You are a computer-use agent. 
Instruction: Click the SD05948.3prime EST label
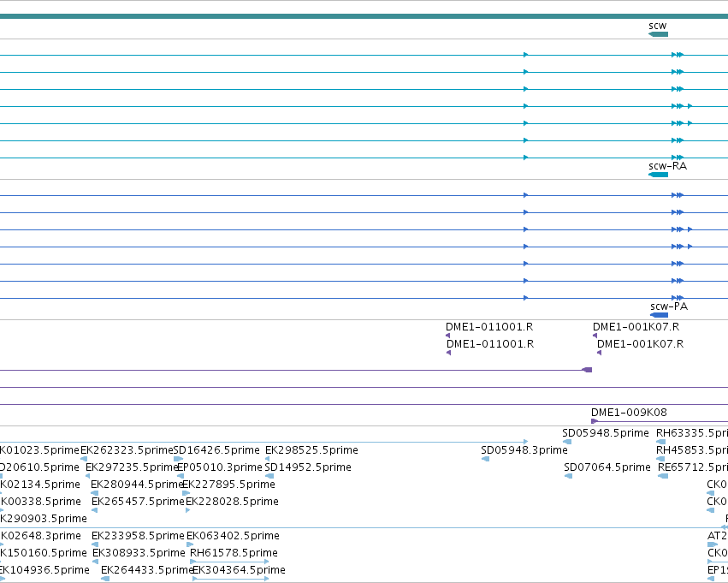pos(524,450)
